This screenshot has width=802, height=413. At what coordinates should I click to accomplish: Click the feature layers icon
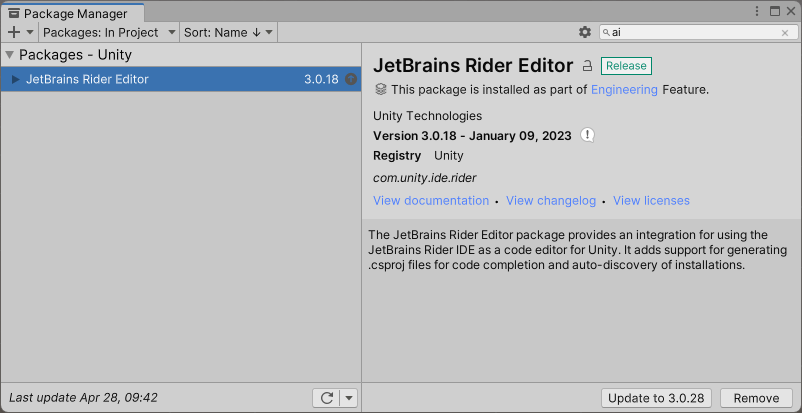coord(380,90)
